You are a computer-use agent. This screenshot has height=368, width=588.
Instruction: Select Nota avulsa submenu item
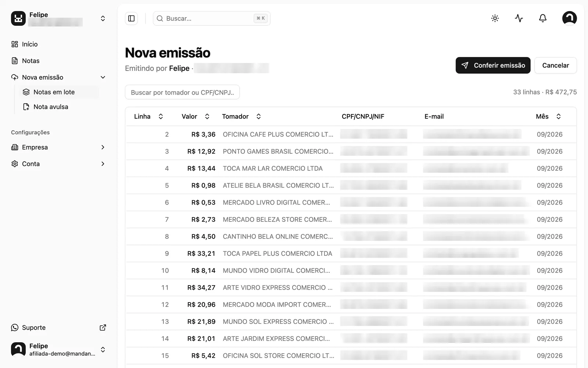click(x=59, y=107)
